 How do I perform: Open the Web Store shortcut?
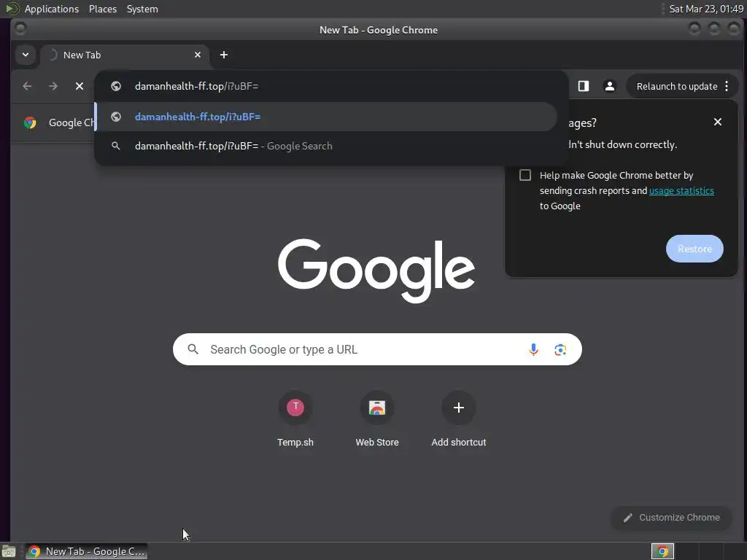click(x=377, y=419)
